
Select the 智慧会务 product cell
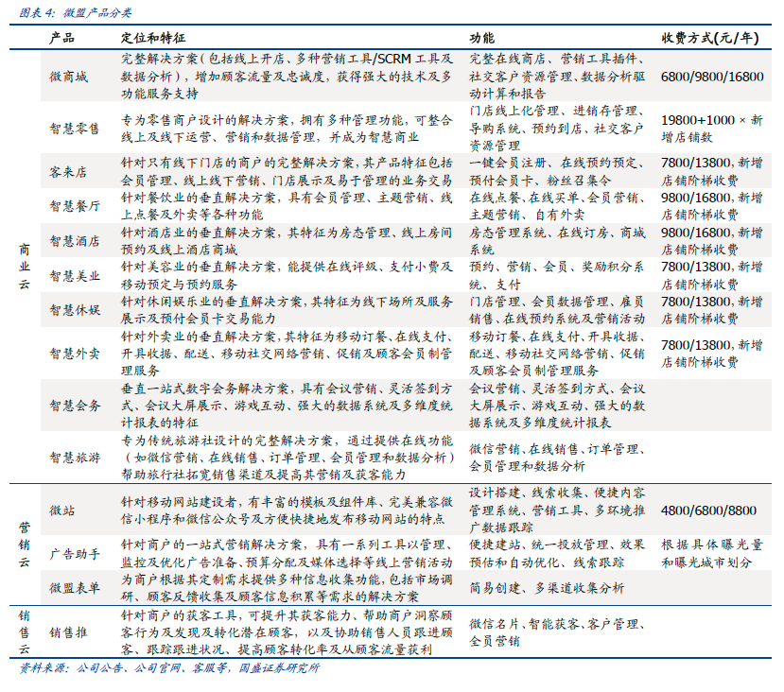point(75,406)
